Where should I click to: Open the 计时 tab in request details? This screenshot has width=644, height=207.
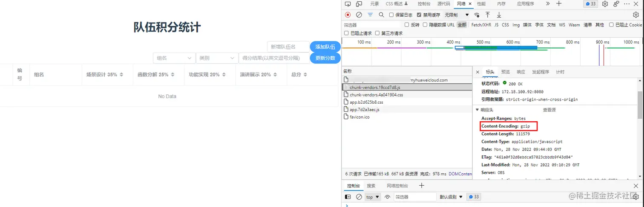point(560,72)
